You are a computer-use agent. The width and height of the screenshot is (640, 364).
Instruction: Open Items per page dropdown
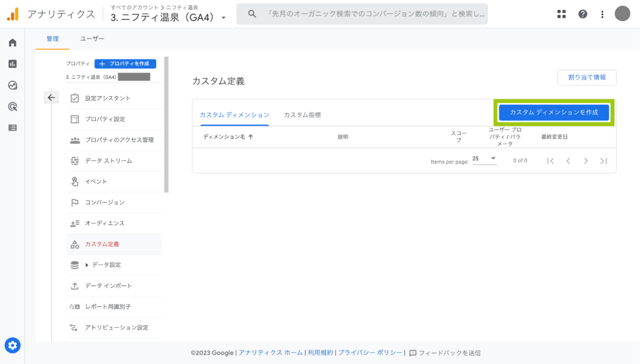[484, 159]
